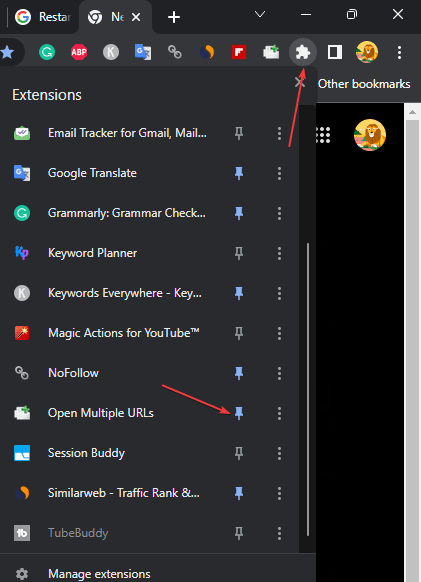Click the NoFollow chain-link toolbar icon
This screenshot has width=421, height=582.
point(174,52)
